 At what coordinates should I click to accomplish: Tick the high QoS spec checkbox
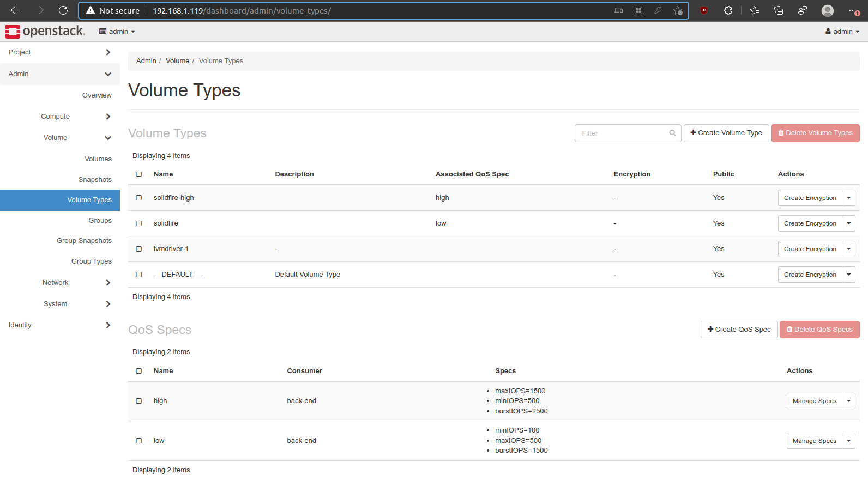[x=139, y=401]
